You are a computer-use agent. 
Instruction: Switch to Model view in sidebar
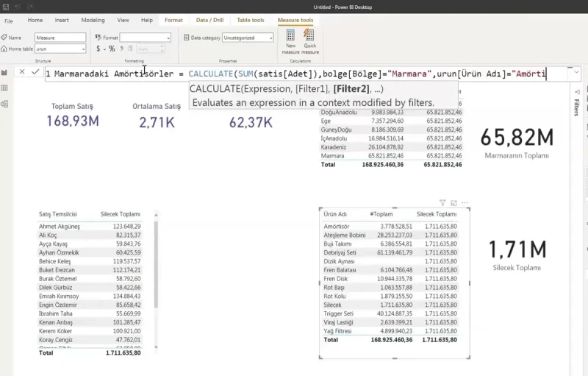pyautogui.click(x=4, y=104)
